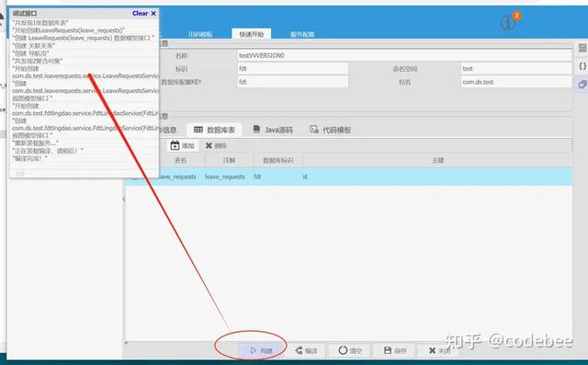Screen dimensions: 588x365
Task: Click the 命名空间 field containing test
Action: (516, 69)
